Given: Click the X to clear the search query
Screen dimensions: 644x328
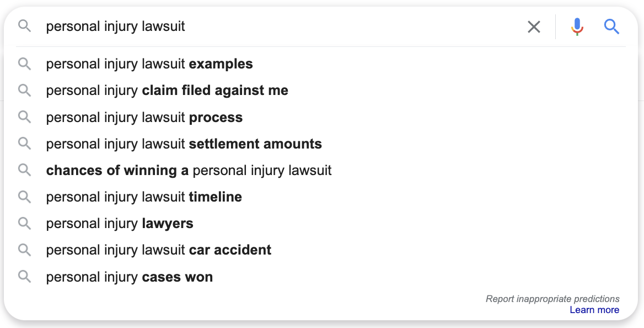Looking at the screenshot, I should (533, 26).
